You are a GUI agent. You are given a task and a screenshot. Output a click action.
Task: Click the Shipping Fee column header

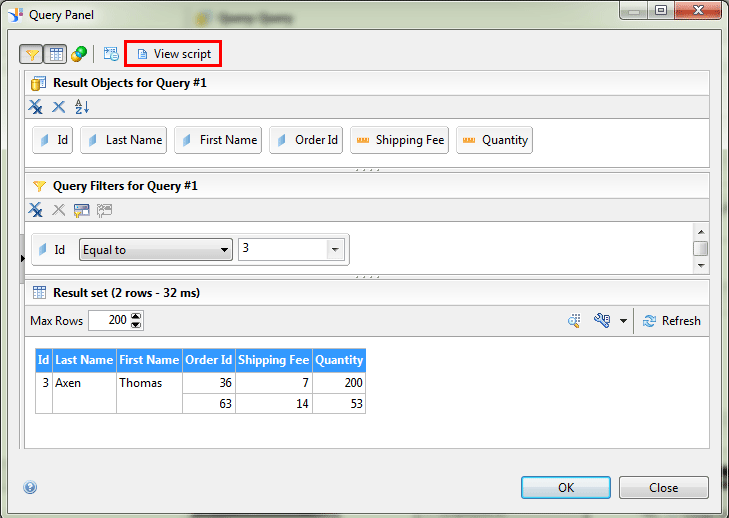pos(274,360)
